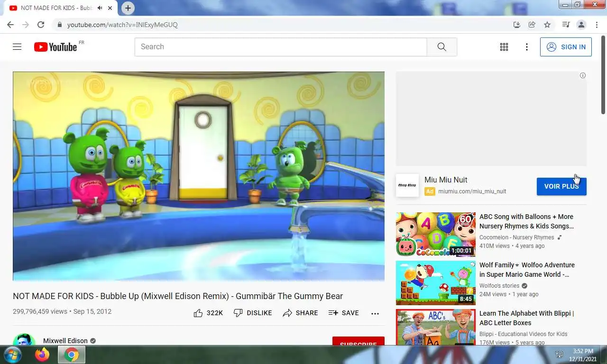Open the network tray icon

point(559,355)
